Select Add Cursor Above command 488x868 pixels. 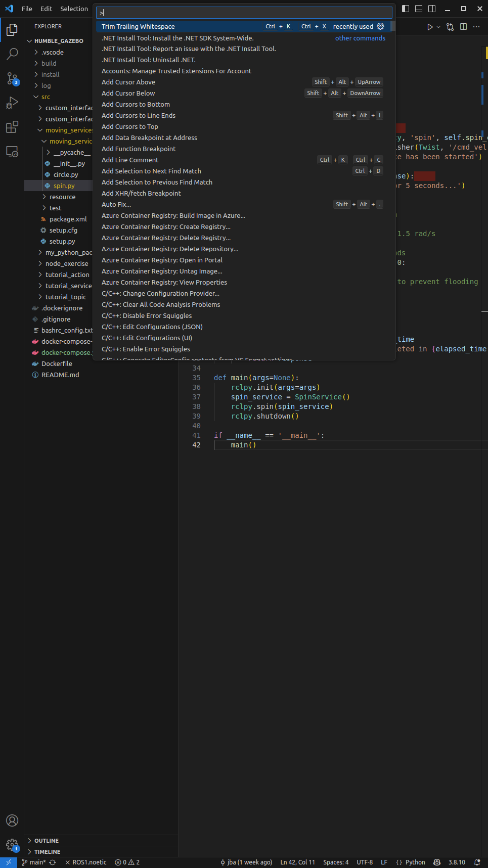coord(128,82)
